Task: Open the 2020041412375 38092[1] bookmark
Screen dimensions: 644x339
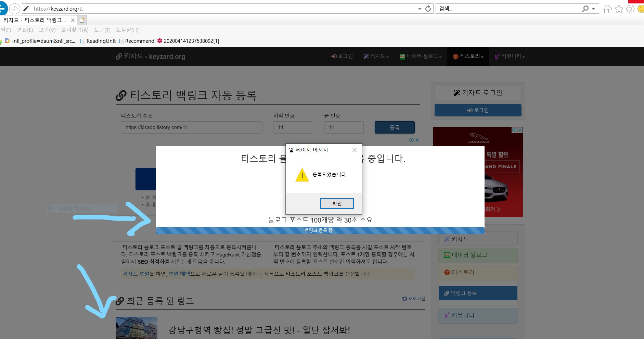Action: coord(188,41)
